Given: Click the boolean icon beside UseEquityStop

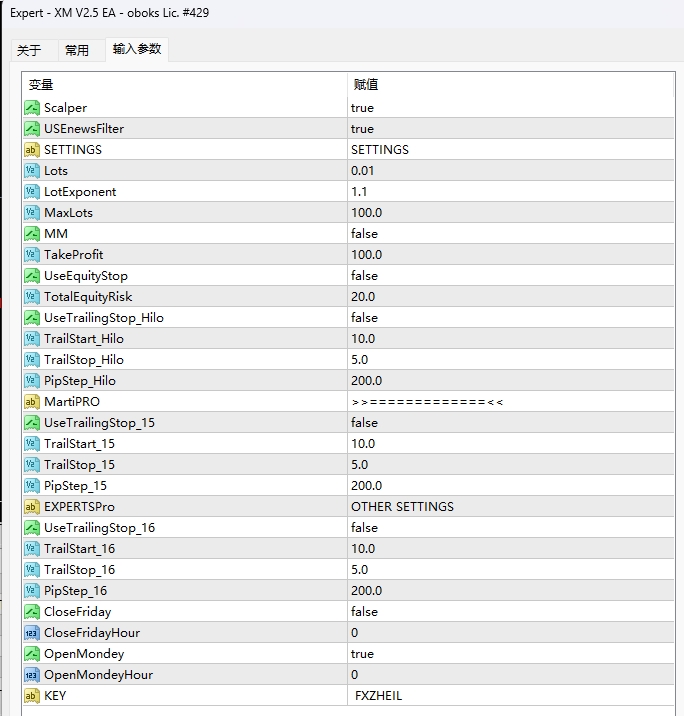Looking at the screenshot, I should (32, 276).
